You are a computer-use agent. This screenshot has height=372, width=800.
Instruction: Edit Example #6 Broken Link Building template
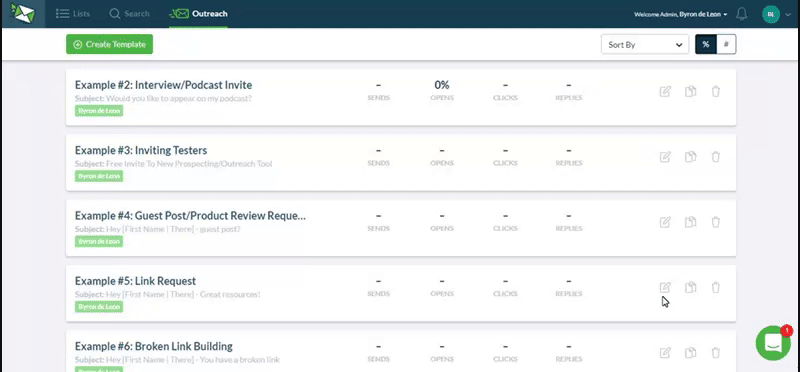(665, 353)
